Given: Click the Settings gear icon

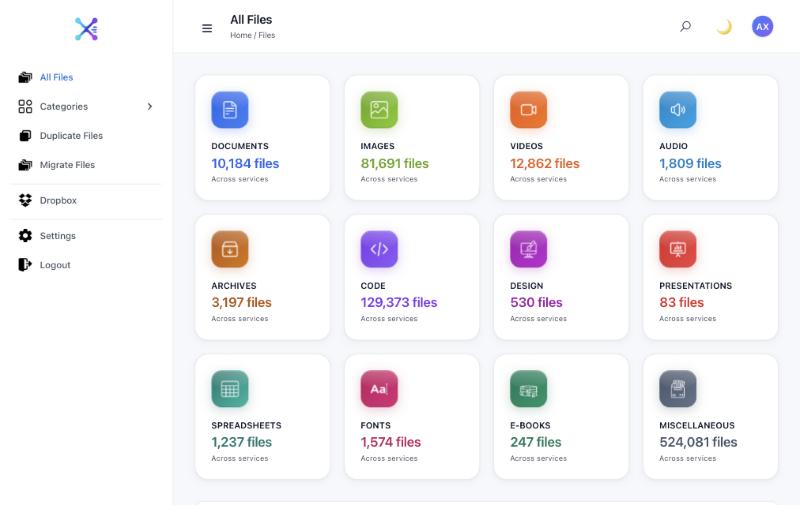Looking at the screenshot, I should pyautogui.click(x=25, y=236).
